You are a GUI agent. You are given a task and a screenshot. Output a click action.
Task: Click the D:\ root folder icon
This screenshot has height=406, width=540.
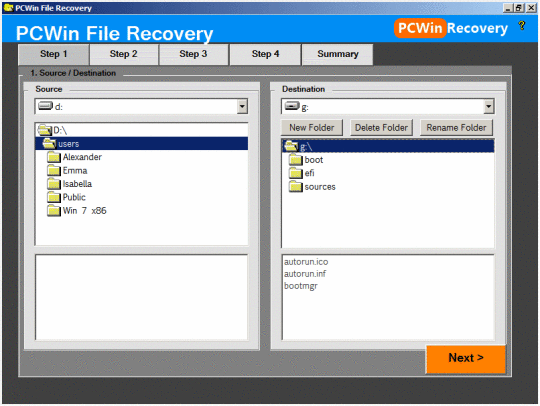(x=44, y=130)
